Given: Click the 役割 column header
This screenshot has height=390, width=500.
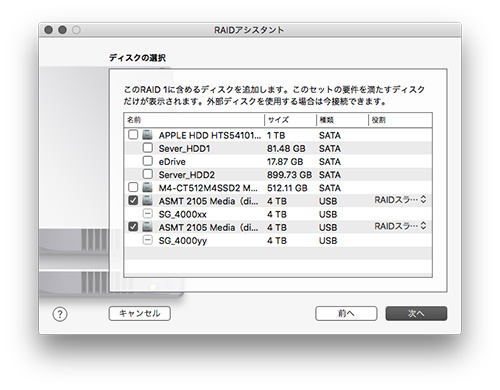Looking at the screenshot, I should [x=400, y=120].
